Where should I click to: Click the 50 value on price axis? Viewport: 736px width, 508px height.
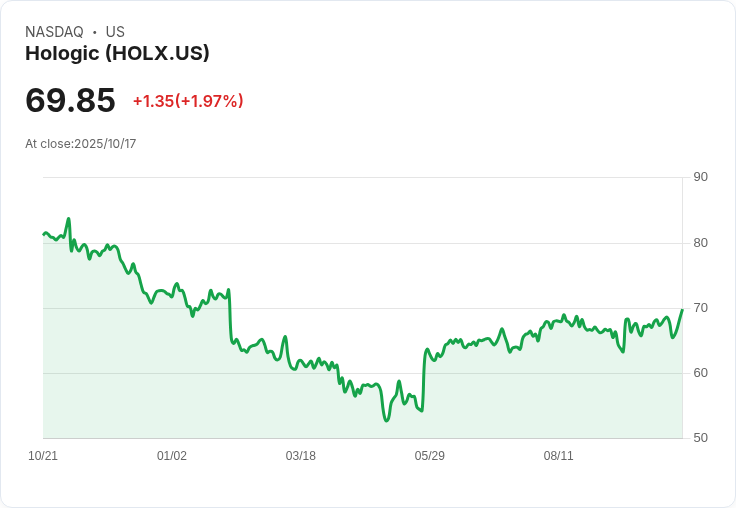[x=701, y=438]
